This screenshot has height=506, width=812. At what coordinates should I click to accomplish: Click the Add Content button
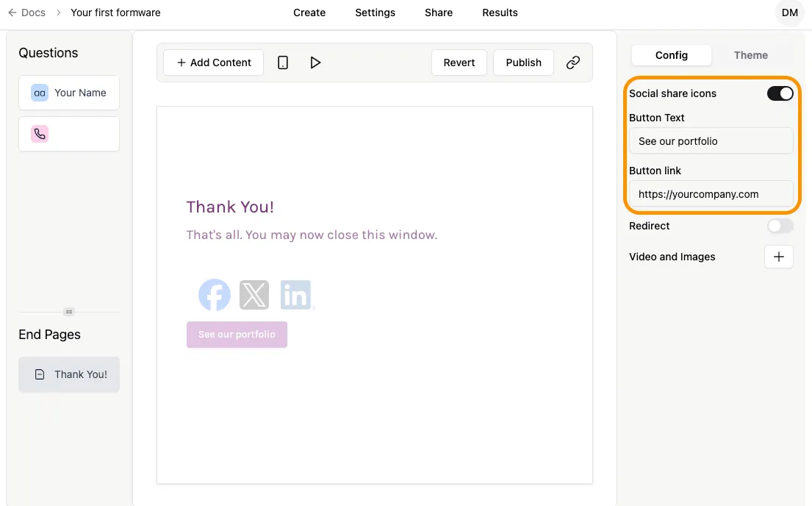(213, 63)
